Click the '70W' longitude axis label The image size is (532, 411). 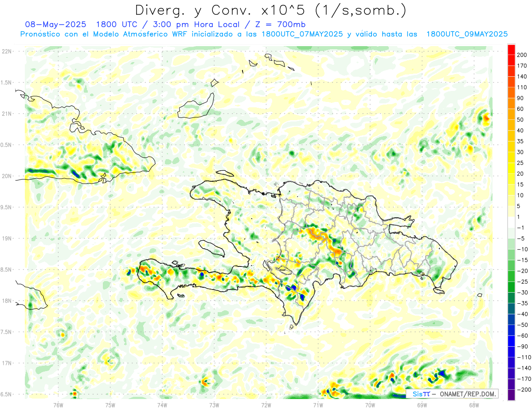coord(370,405)
